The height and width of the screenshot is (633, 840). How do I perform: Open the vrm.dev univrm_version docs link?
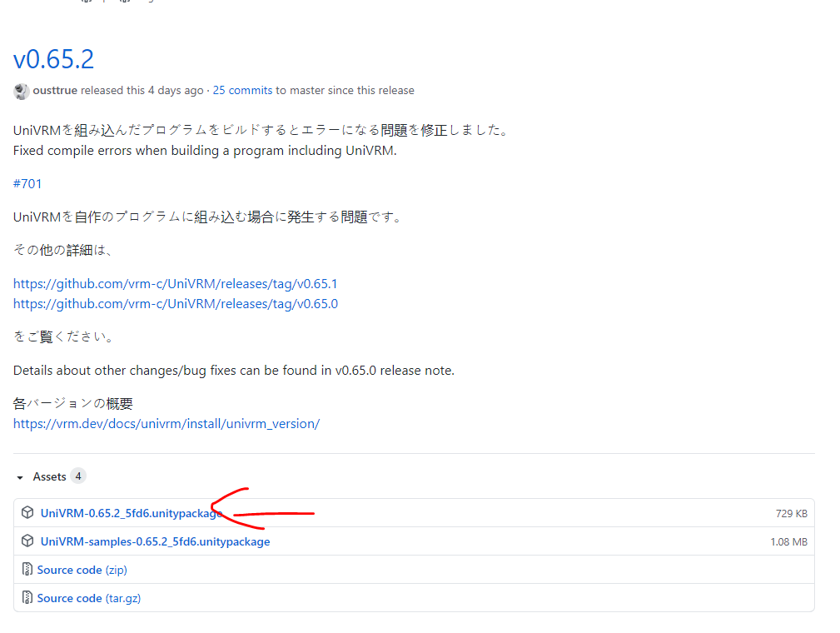pos(167,424)
